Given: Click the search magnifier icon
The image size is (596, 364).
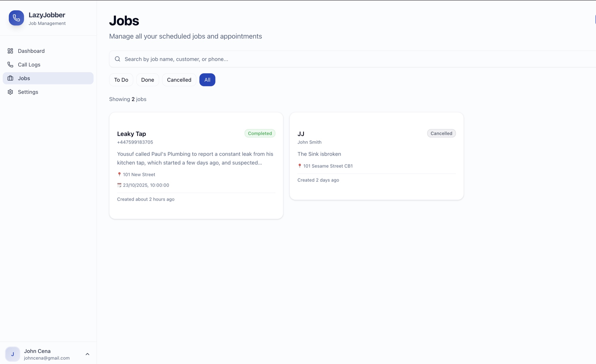Looking at the screenshot, I should pyautogui.click(x=117, y=59).
